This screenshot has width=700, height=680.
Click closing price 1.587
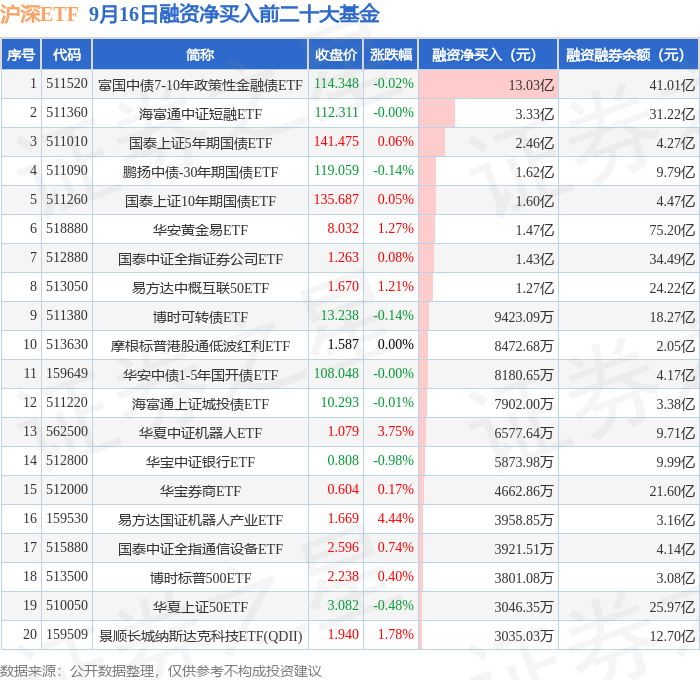[x=343, y=345]
